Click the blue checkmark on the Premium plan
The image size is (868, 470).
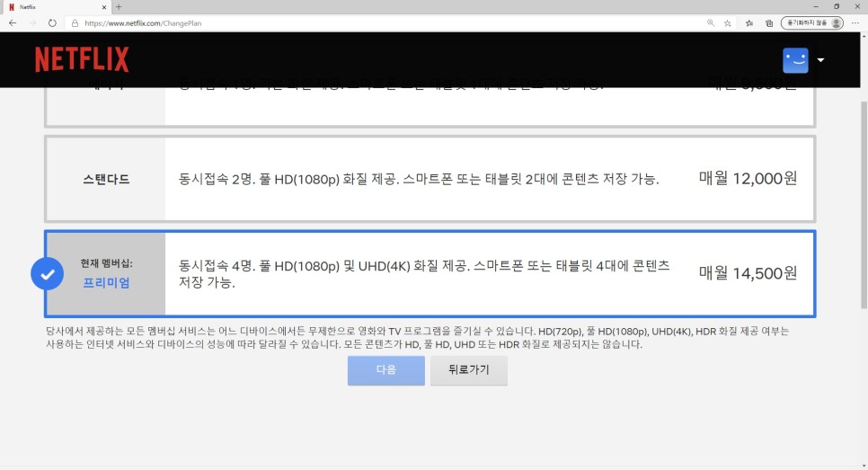pyautogui.click(x=47, y=273)
